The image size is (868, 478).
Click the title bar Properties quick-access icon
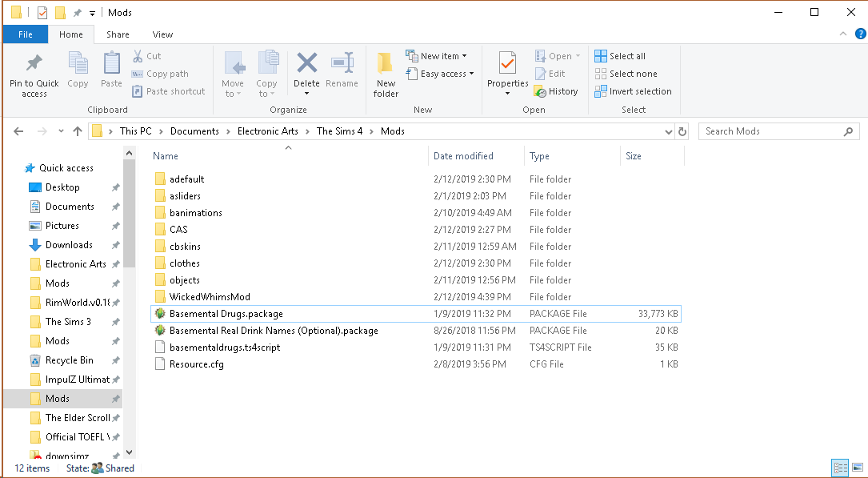coord(42,12)
